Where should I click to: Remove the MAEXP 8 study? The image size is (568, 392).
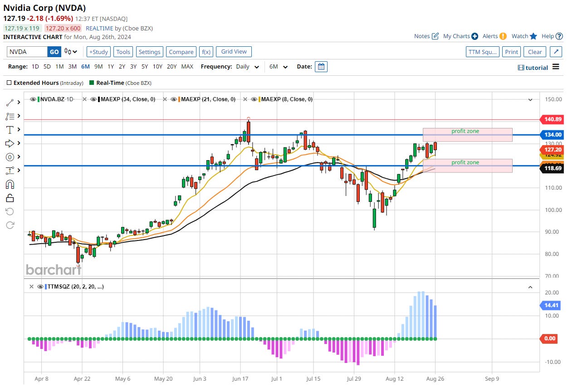[245, 99]
